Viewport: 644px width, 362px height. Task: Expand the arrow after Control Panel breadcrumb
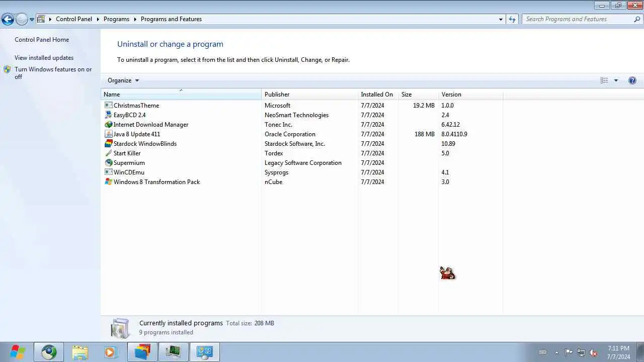[x=98, y=19]
